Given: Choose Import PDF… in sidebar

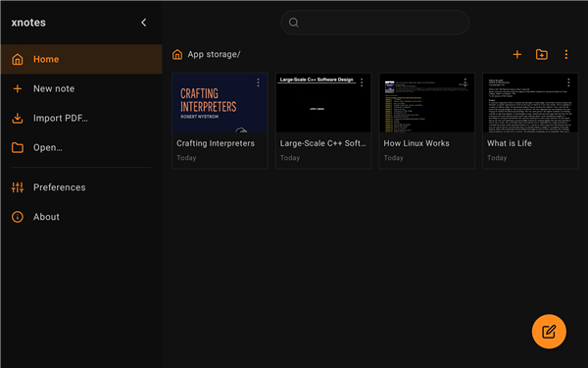Looking at the screenshot, I should coord(81,118).
